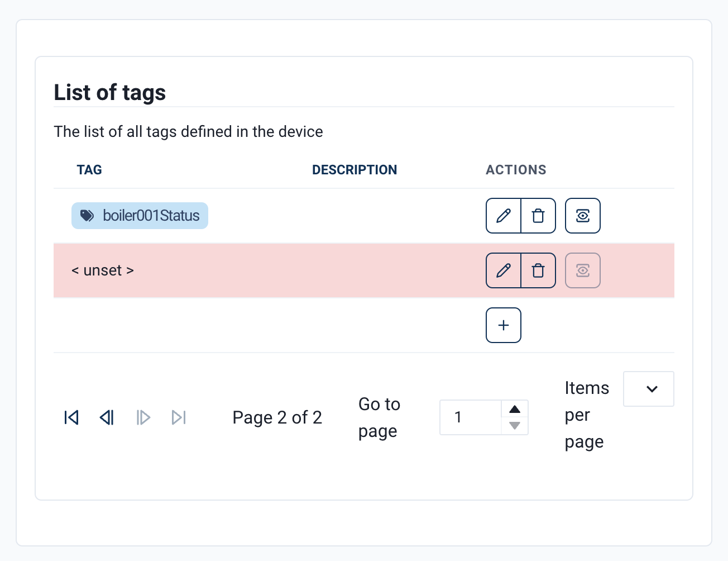The image size is (728, 561).
Task: Edit the boiler001Status tag
Action: (x=504, y=216)
